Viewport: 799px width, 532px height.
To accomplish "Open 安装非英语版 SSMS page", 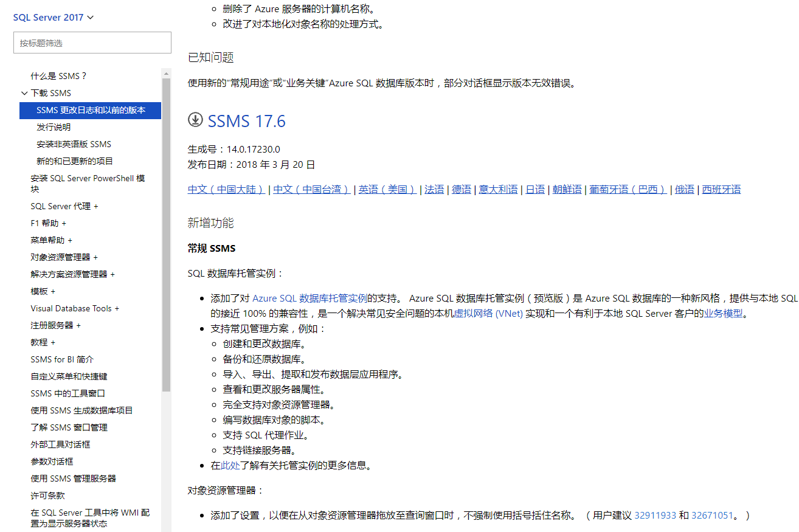I will pos(74,144).
